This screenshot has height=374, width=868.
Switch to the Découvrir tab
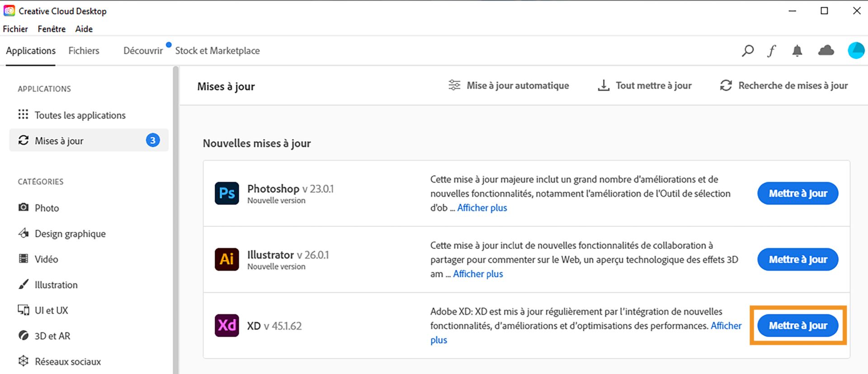pyautogui.click(x=142, y=51)
